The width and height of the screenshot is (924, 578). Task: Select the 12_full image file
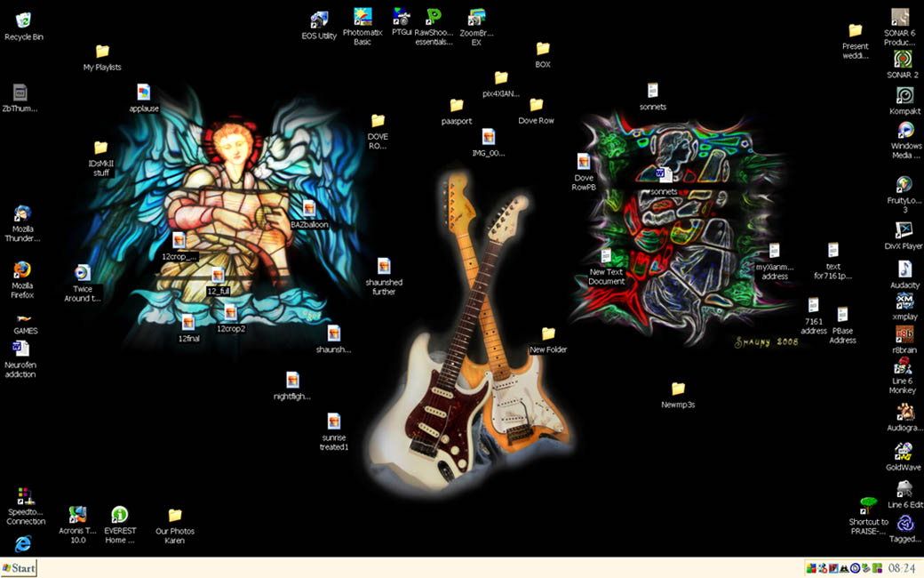pos(218,276)
